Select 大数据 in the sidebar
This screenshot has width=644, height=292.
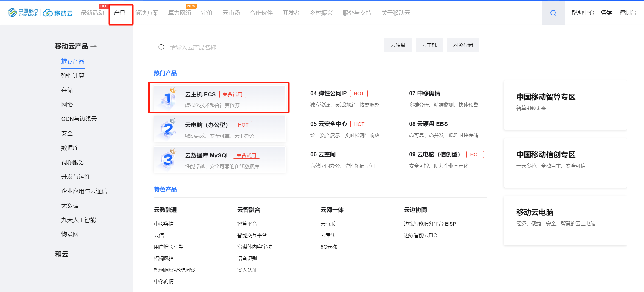(x=70, y=205)
